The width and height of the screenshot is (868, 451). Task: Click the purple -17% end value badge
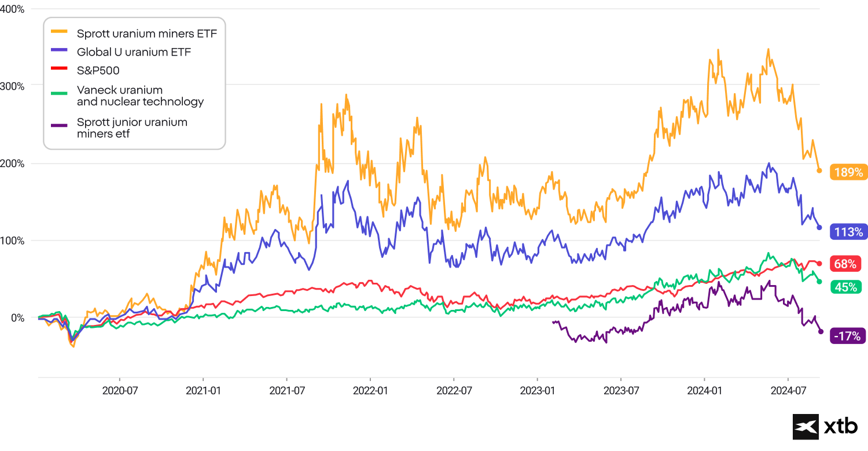[x=848, y=335]
